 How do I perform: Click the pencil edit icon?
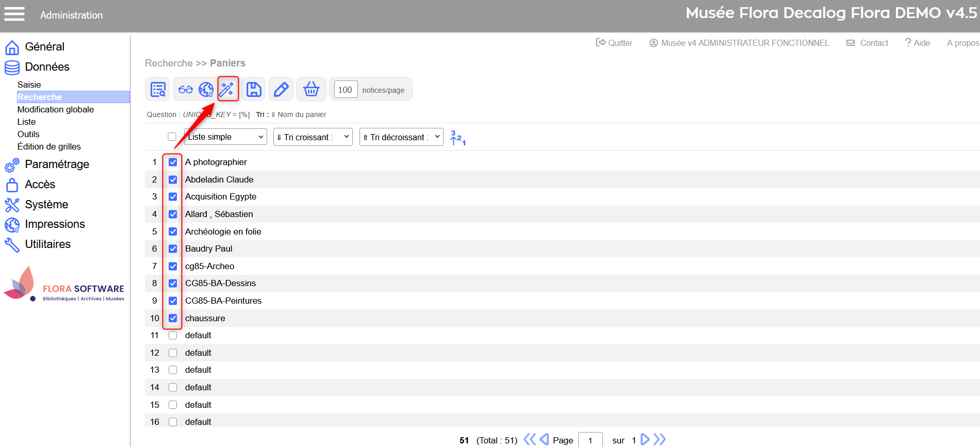click(x=281, y=89)
